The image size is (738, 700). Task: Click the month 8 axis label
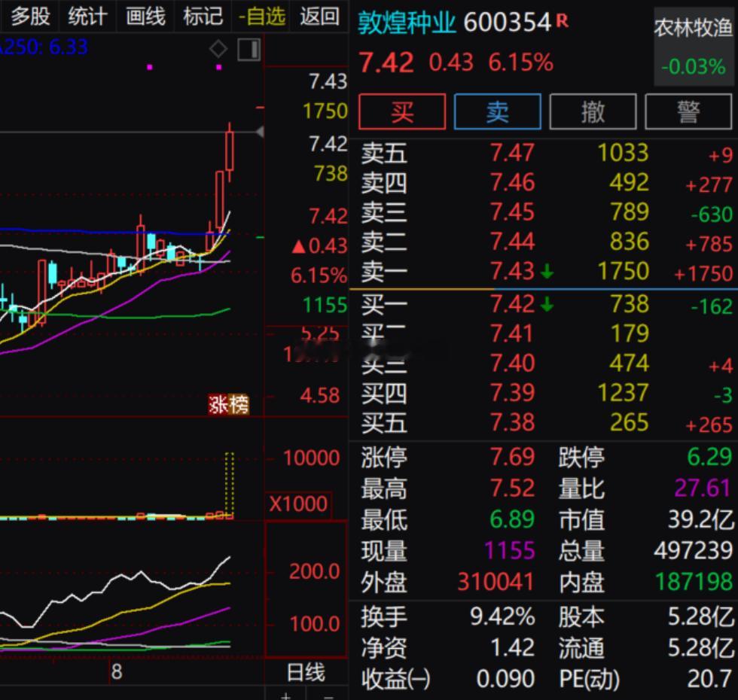tap(117, 672)
